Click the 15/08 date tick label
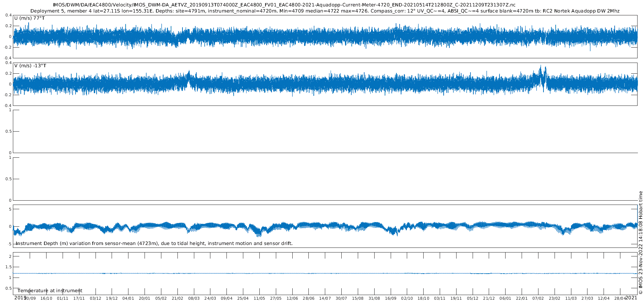 point(358,298)
